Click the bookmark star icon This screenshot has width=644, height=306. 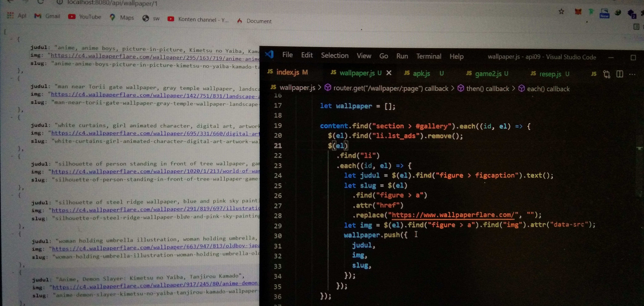[x=561, y=12]
